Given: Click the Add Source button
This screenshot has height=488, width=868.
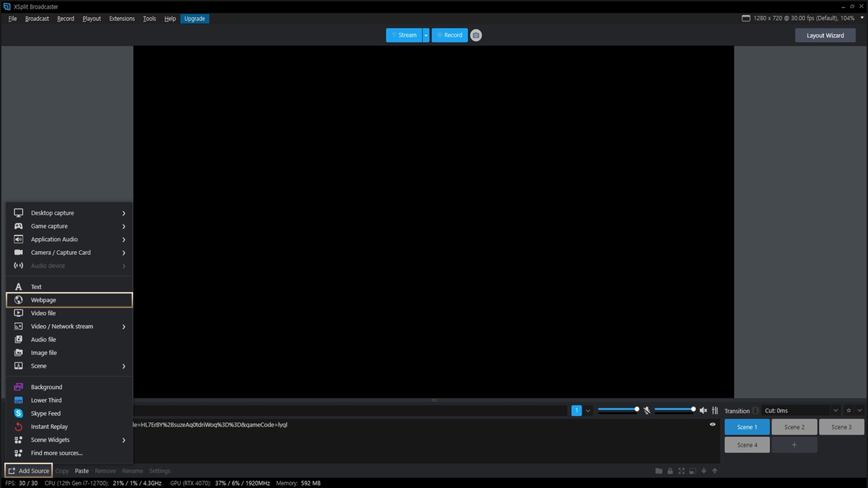Looking at the screenshot, I should click(x=29, y=471).
